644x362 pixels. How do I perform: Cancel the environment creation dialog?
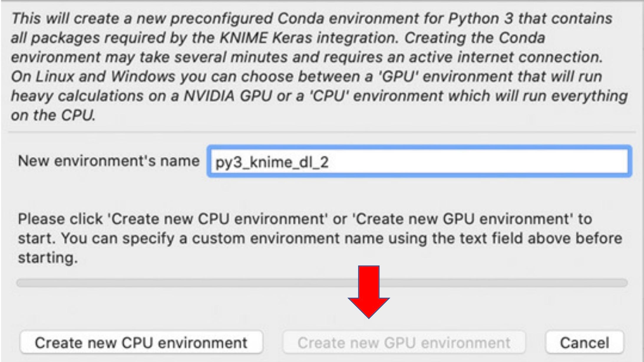[x=584, y=343]
